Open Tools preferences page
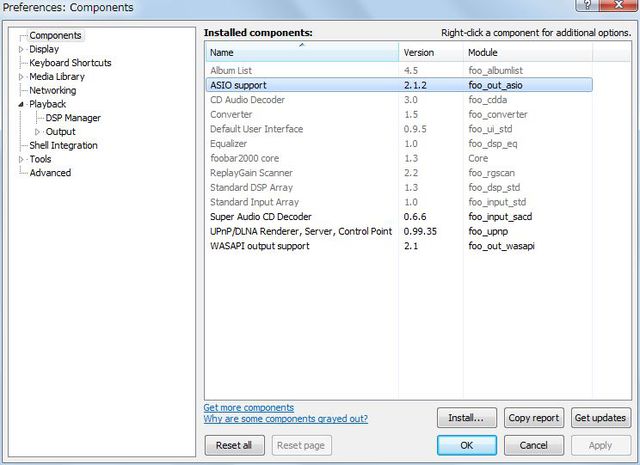 click(40, 159)
